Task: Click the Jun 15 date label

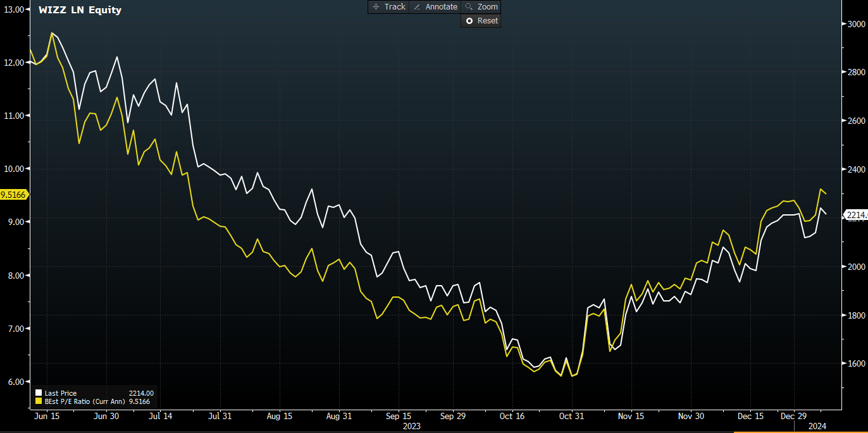Action: [x=47, y=417]
